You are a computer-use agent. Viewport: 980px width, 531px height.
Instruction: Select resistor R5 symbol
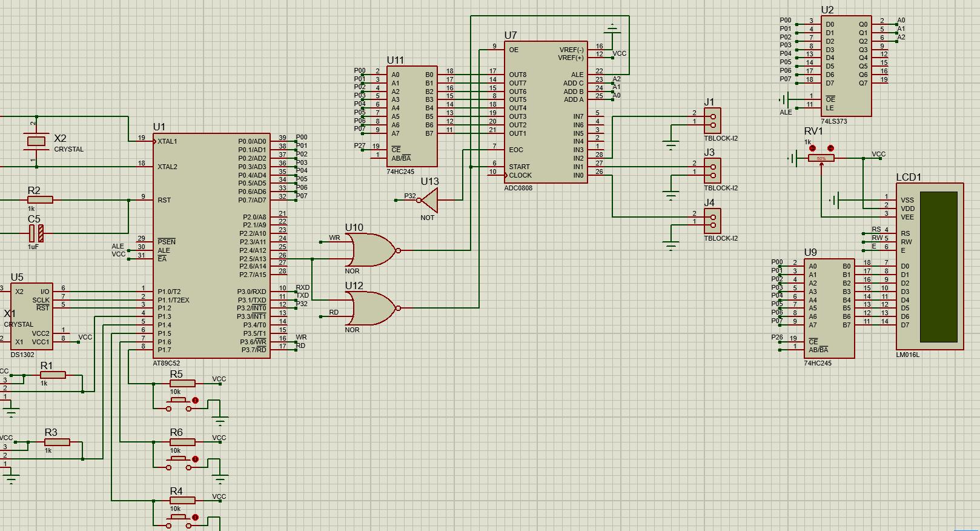(182, 383)
